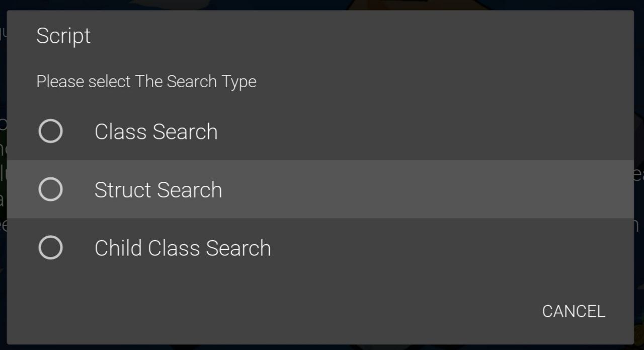The image size is (644, 350).
Task: Click the "Please select The Search Type" prompt
Action: [146, 81]
